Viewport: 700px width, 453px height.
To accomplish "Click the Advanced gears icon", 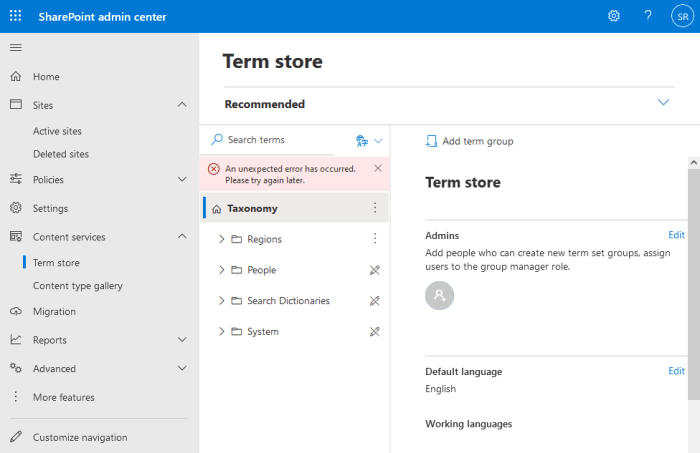I will point(16,368).
